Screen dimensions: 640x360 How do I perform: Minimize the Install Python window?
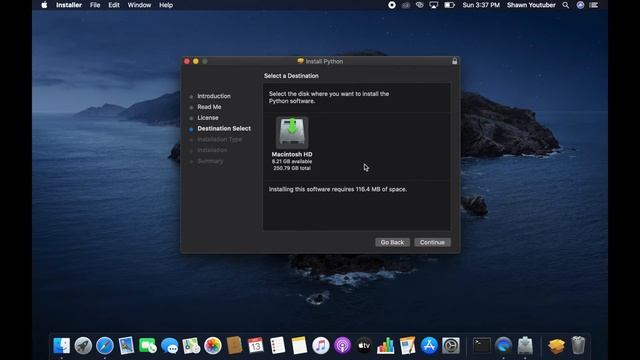(196, 61)
